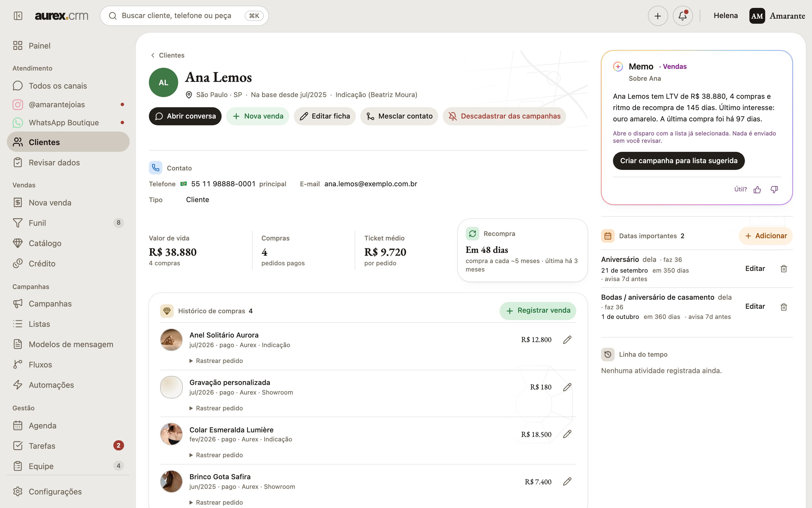The width and height of the screenshot is (812, 508).
Task: Open Agenda in the sidebar
Action: [x=68, y=426]
